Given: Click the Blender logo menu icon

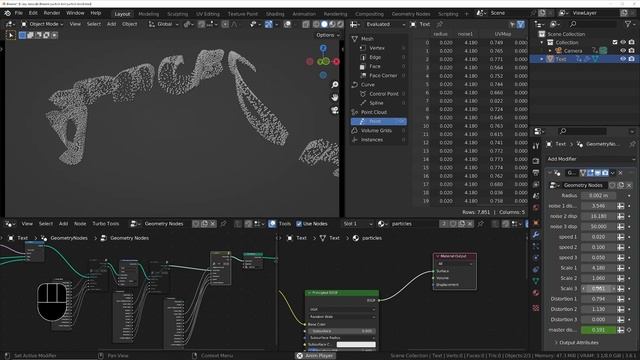Looking at the screenshot, I should click(7, 13).
